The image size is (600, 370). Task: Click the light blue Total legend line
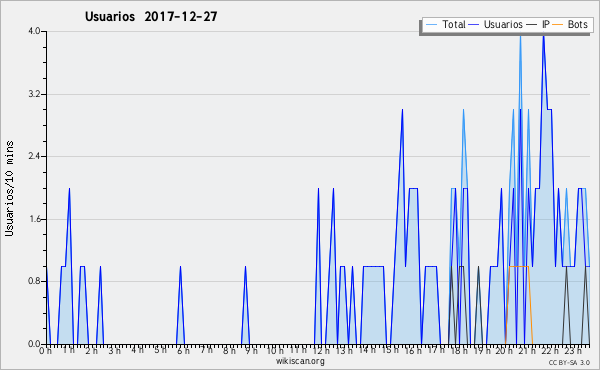(431, 25)
